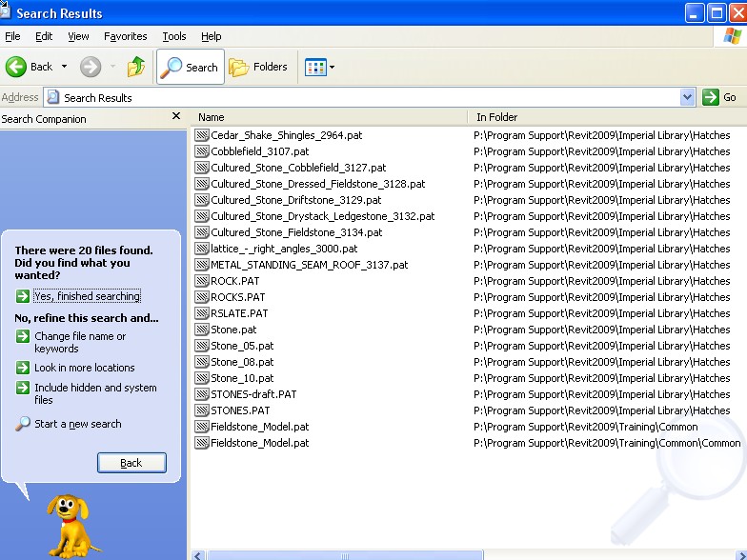Viewport: 747px width, 560px height.
Task: Expand the Address bar dropdown
Action: (687, 97)
